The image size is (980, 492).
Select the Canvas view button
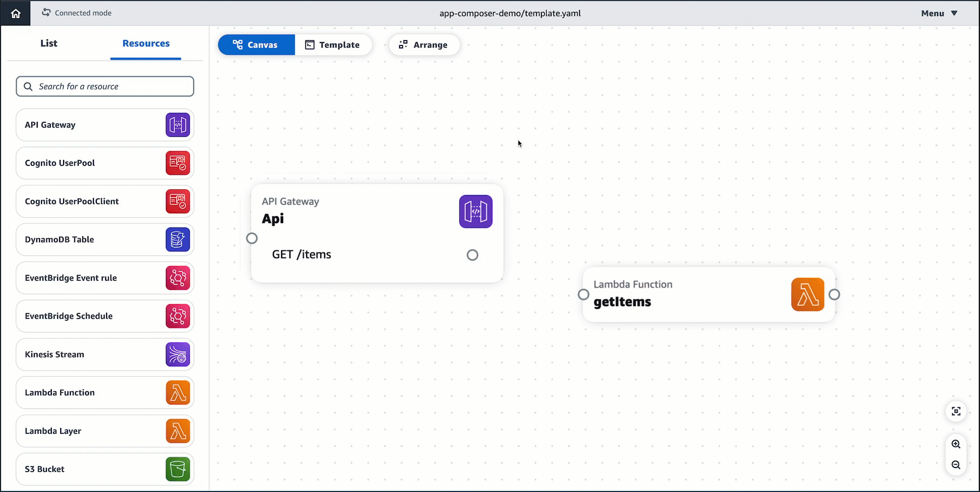point(256,45)
